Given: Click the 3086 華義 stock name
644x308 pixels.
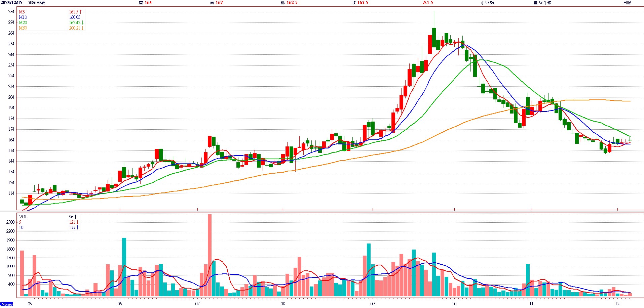Looking at the screenshot, I should (37, 3).
